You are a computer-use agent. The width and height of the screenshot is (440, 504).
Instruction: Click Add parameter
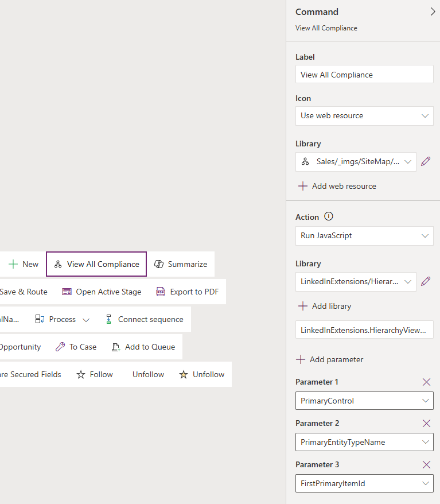(x=330, y=359)
